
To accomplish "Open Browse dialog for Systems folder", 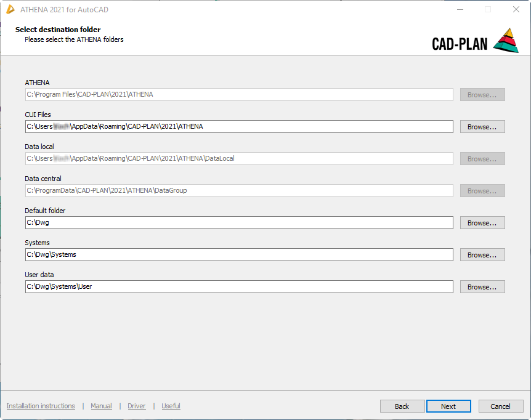I will 482,255.
